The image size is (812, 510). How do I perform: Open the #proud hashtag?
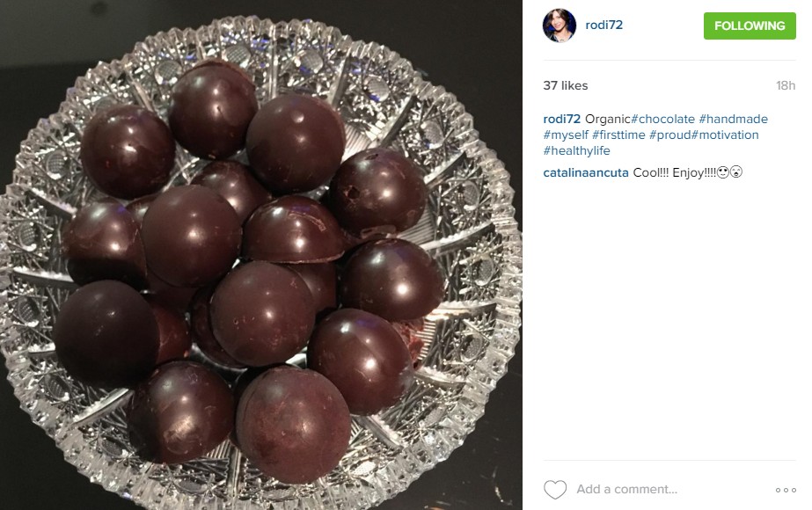(x=669, y=135)
